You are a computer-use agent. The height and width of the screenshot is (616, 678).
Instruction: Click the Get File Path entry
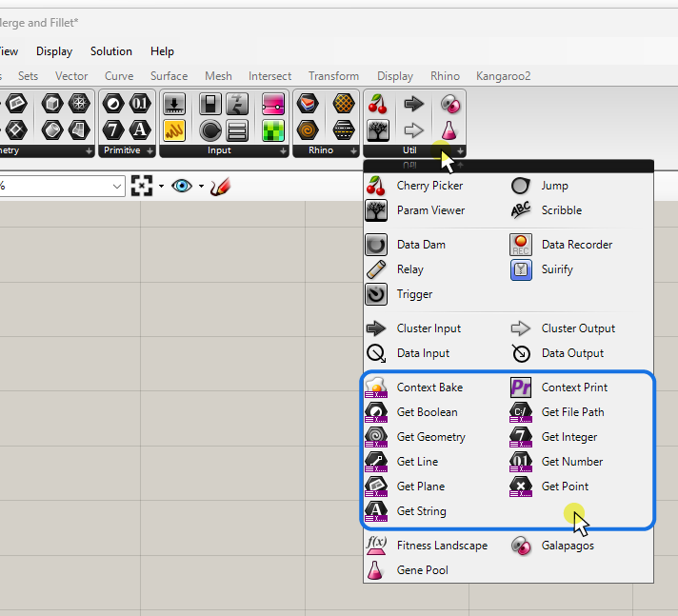tap(572, 412)
